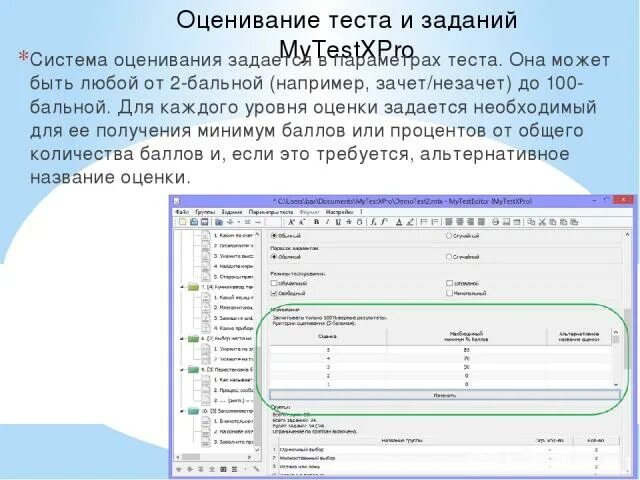Viewport: 640px width, 480px height.
Task: Select tree item '2. Процесс'
Action: click(233, 390)
